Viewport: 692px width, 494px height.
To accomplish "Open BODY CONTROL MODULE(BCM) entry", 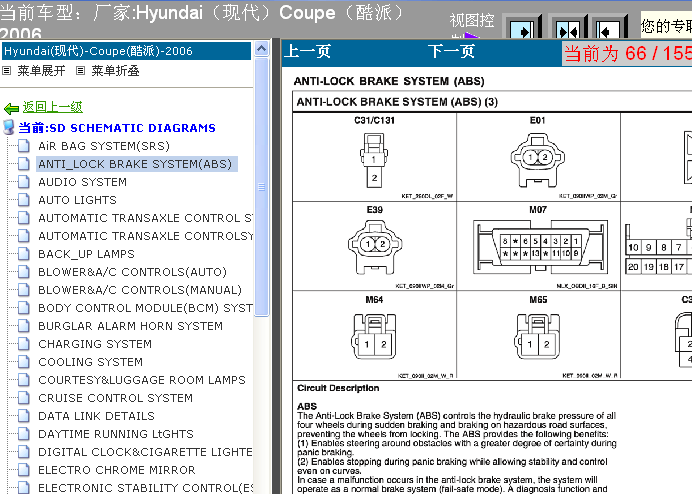I will pos(145,308).
